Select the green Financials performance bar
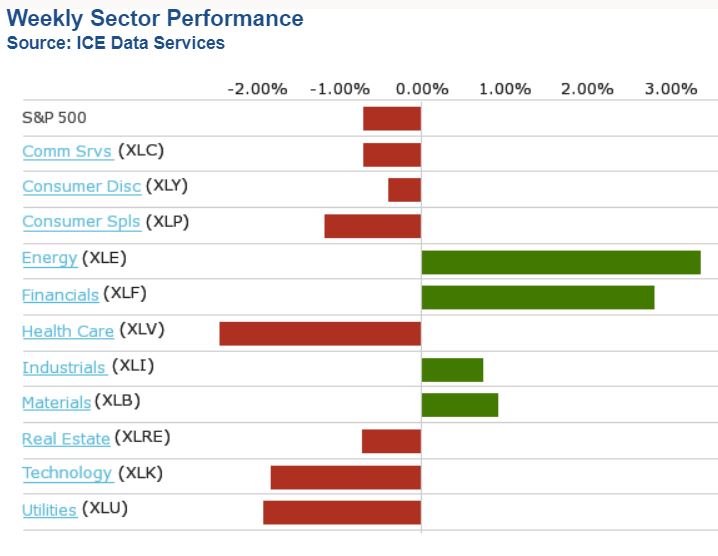The image size is (718, 556). click(x=537, y=297)
